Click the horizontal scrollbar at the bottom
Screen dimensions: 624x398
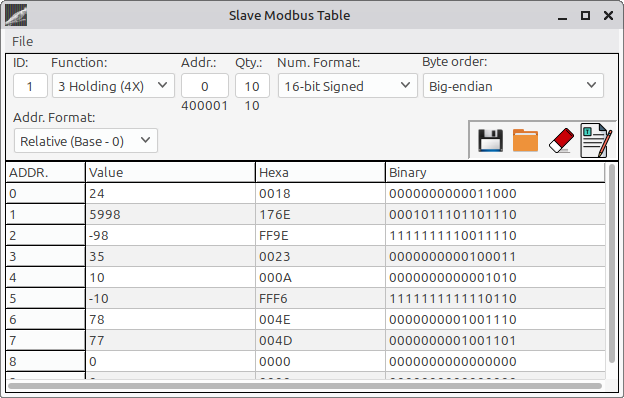304,386
